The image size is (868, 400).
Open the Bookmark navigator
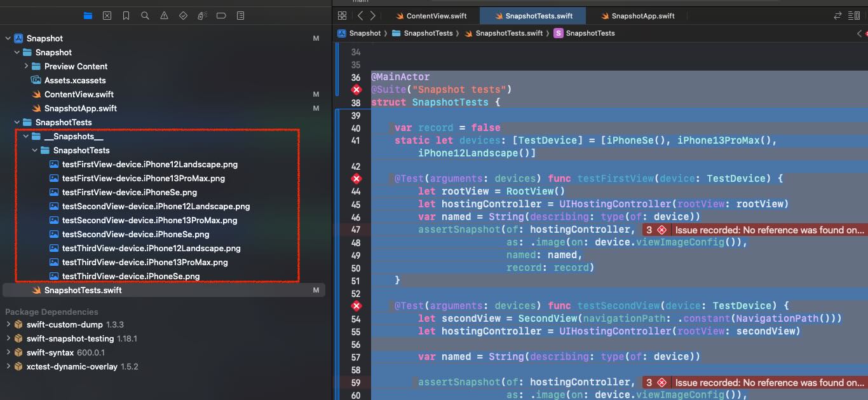126,15
